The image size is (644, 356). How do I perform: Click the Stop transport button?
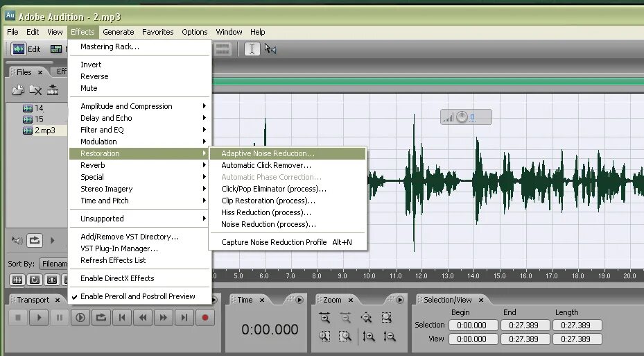click(x=18, y=317)
